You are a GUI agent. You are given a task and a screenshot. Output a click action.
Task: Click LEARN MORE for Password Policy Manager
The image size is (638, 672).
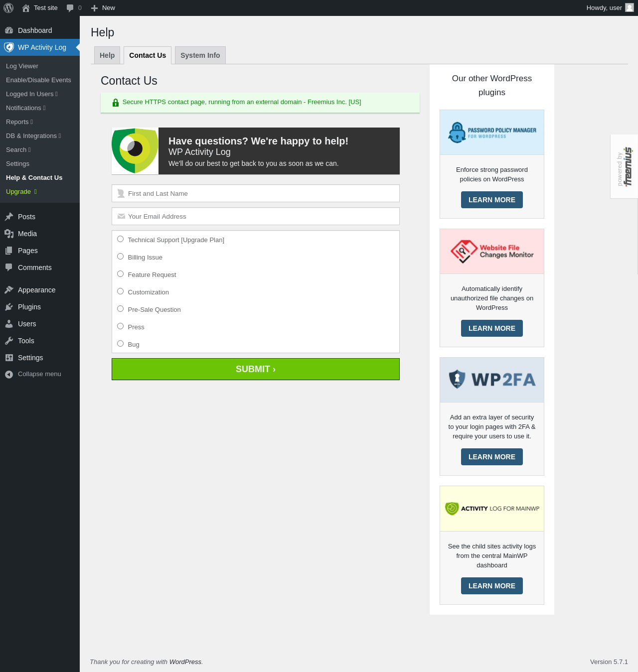492,200
